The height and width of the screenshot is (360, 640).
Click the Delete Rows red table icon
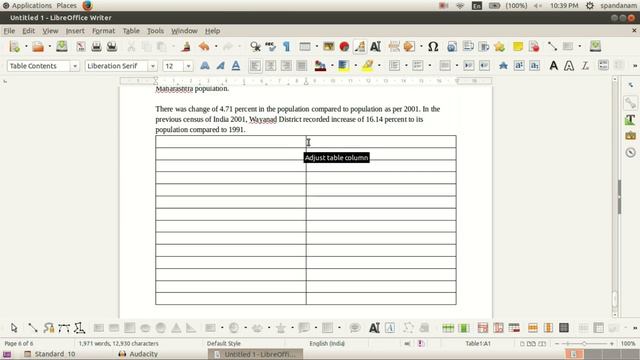click(483, 328)
